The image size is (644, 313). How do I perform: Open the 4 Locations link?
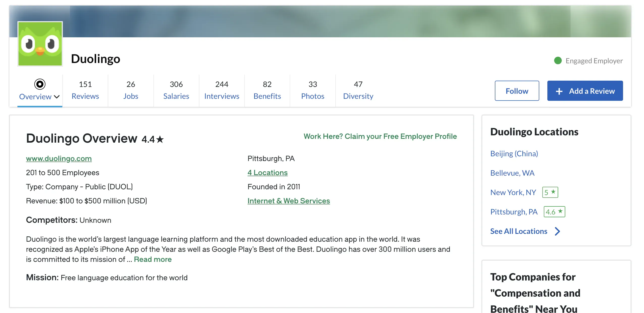click(267, 173)
